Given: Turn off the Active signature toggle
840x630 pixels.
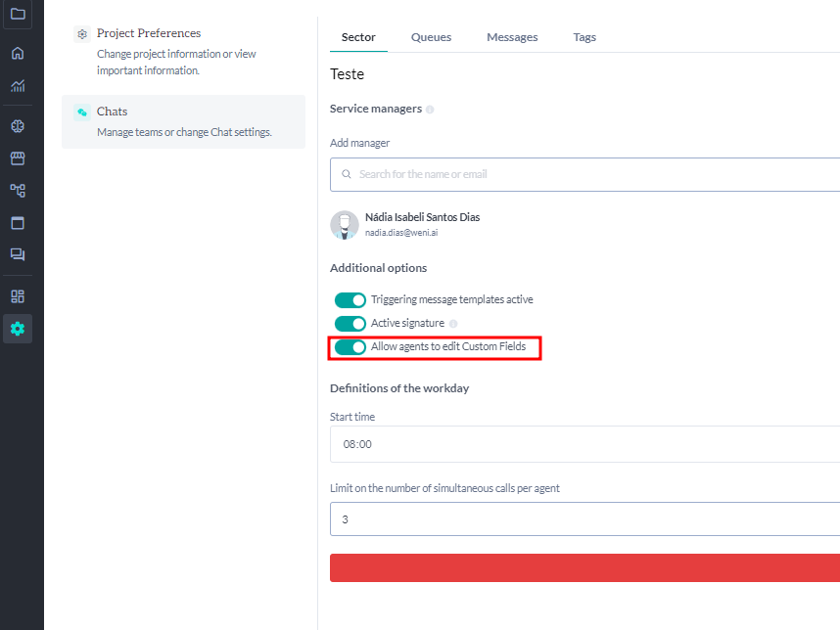Looking at the screenshot, I should click(350, 323).
